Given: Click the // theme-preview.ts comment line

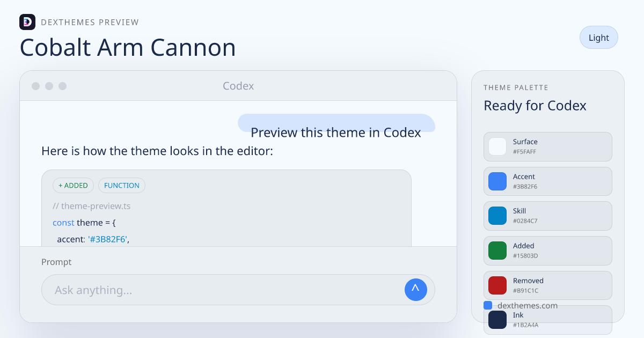Looking at the screenshot, I should point(91,206).
